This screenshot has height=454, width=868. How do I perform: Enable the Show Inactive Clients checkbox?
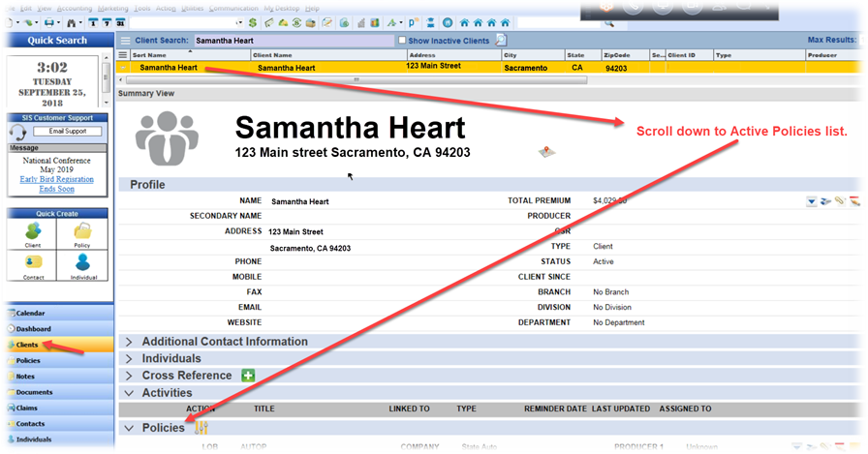[402, 41]
